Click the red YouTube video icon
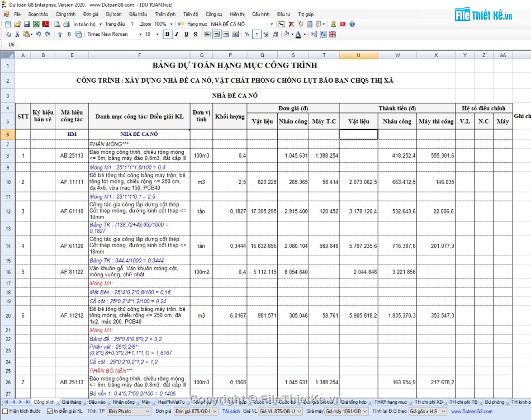 pyautogui.click(x=343, y=24)
